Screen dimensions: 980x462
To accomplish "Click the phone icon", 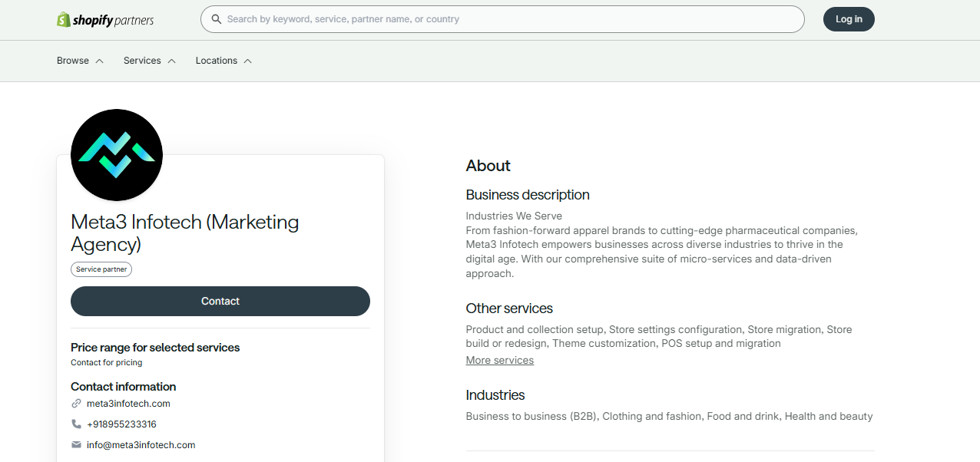I will click(76, 424).
